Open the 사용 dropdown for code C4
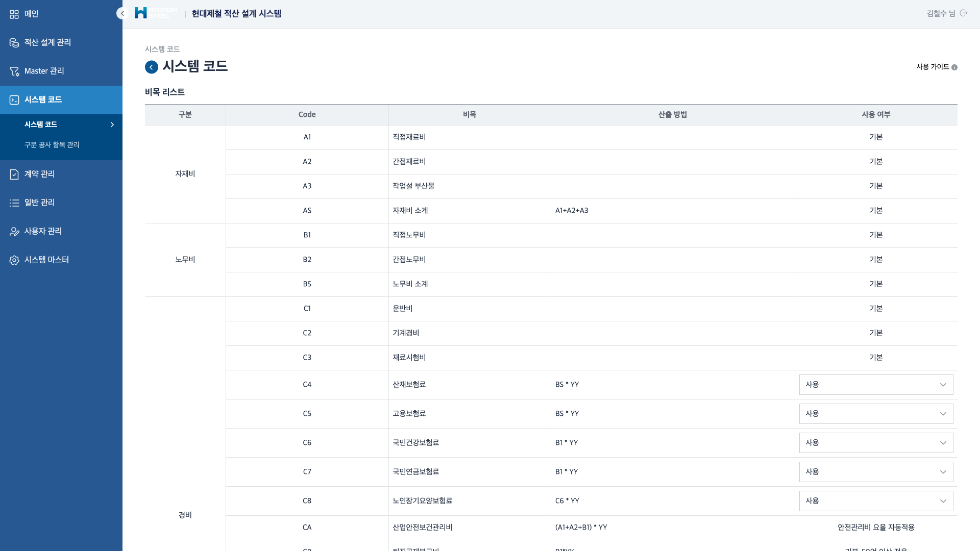Viewport: 980px width, 551px height. tap(876, 385)
